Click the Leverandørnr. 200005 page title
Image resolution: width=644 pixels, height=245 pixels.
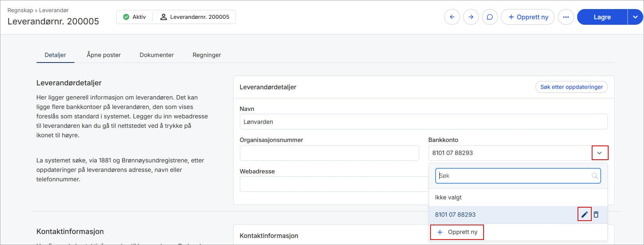coord(53,21)
